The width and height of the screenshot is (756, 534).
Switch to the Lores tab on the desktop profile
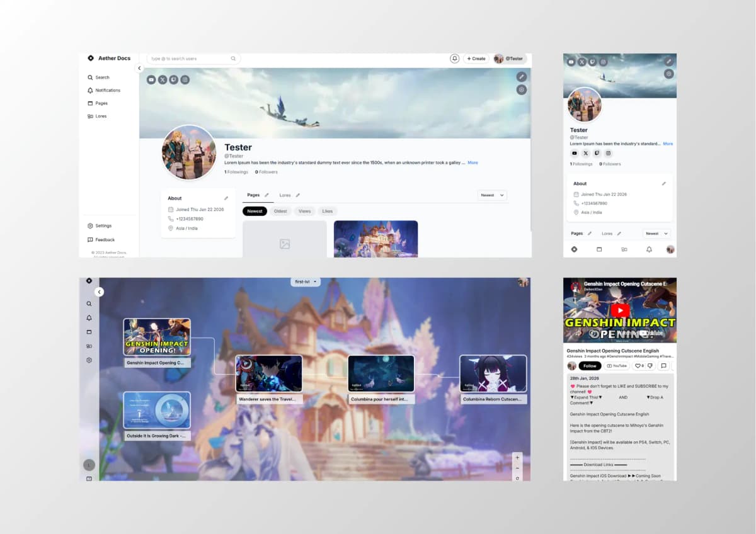coord(285,195)
